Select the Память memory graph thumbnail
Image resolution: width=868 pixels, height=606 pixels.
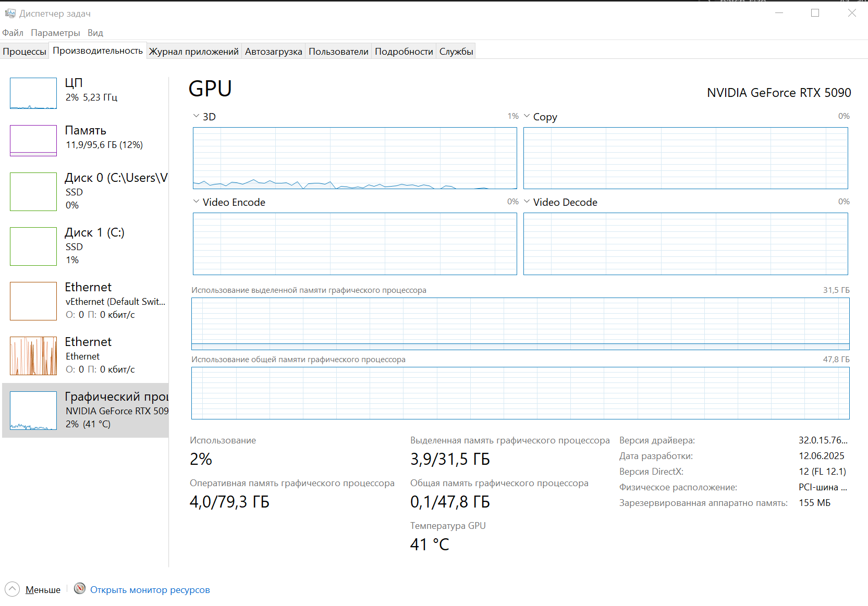pyautogui.click(x=33, y=140)
